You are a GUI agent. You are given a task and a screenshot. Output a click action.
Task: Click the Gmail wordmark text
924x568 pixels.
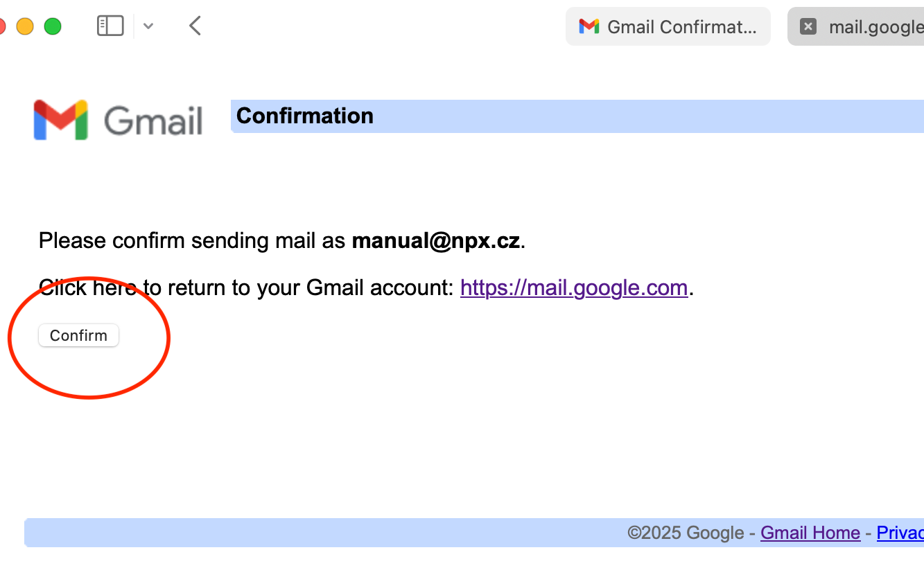[x=153, y=121]
